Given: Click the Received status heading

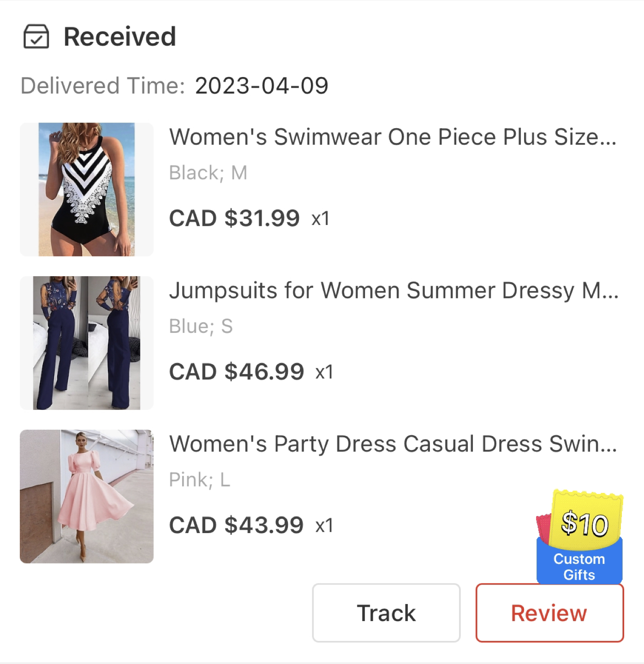Looking at the screenshot, I should (x=120, y=36).
